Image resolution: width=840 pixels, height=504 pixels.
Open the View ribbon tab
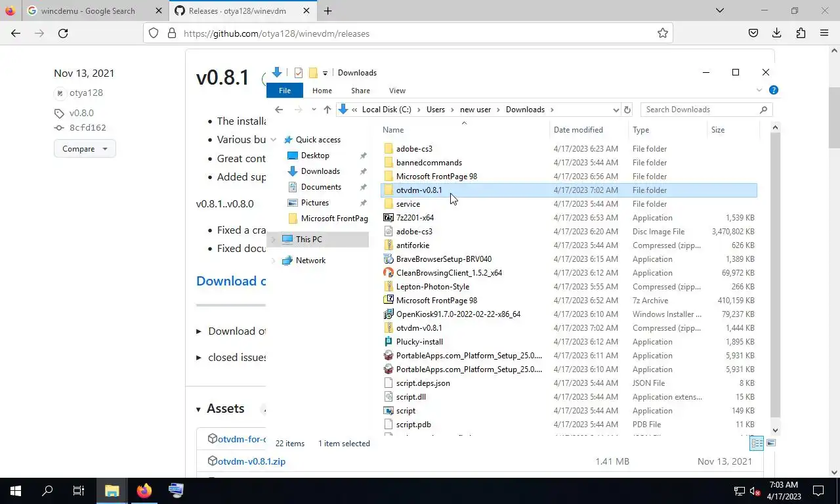click(x=397, y=91)
